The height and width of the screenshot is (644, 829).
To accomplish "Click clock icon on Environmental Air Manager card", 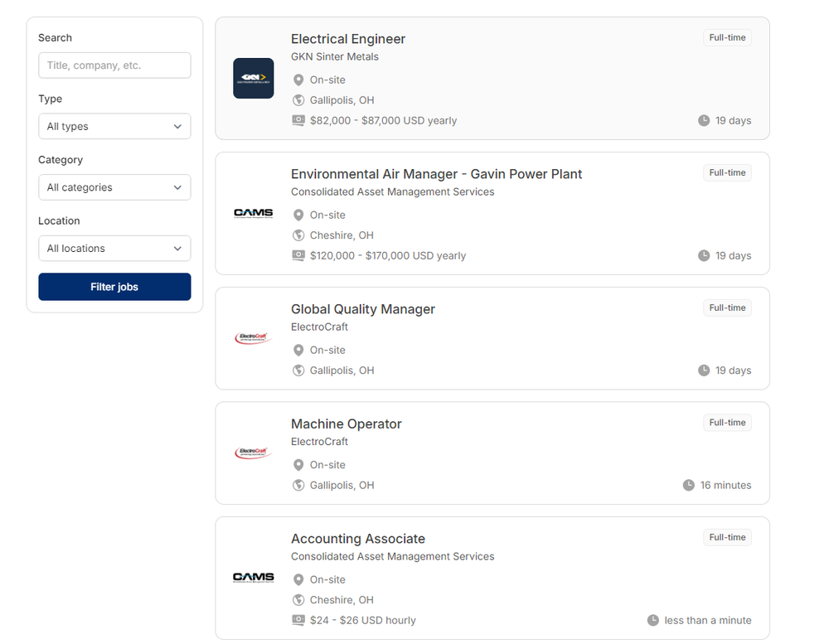I will [x=704, y=256].
